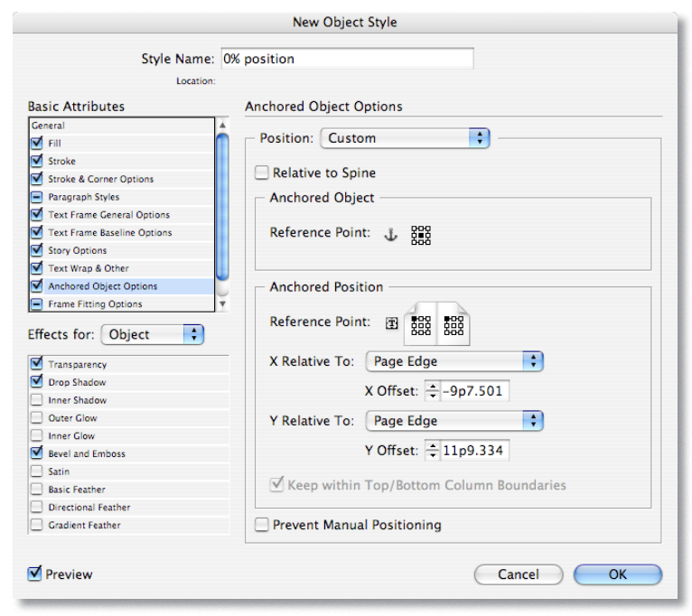
Task: Click the text frame icon in Anchored Position
Action: [x=391, y=324]
